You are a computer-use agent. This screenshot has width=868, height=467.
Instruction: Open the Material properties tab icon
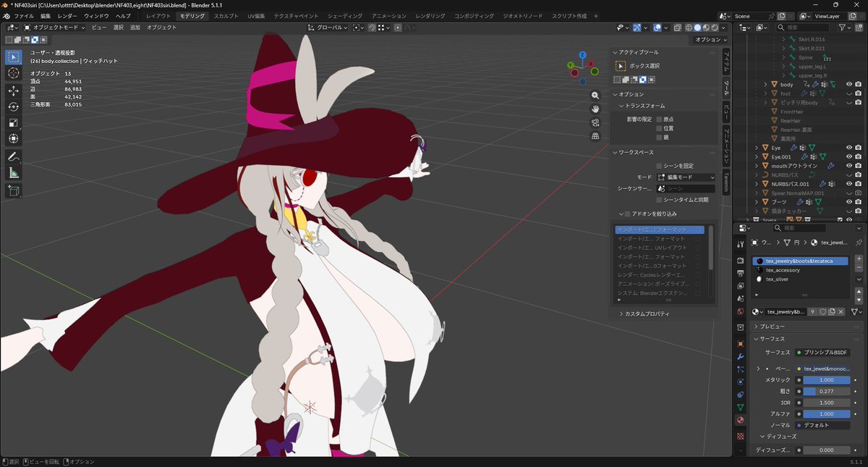coord(740,421)
